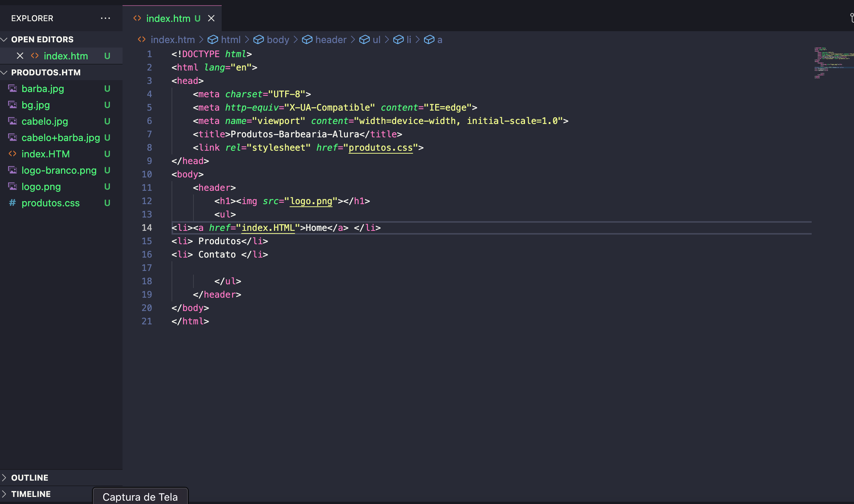The image size is (854, 504).
Task: Click the cube icon before header breadcrumb
Action: [x=307, y=40]
